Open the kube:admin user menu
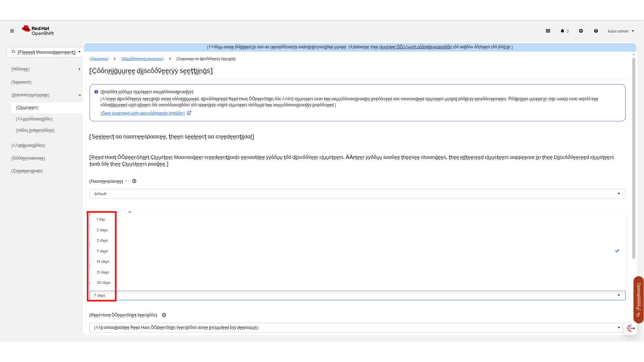 [x=621, y=31]
